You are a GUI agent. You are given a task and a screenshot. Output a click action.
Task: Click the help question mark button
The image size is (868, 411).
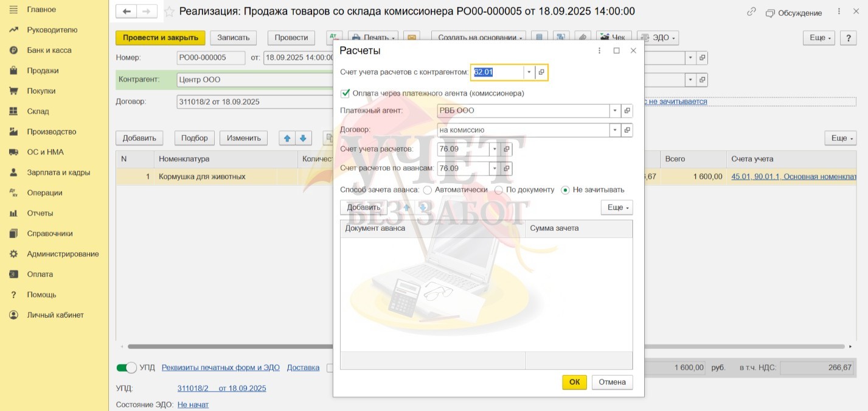pyautogui.click(x=848, y=38)
